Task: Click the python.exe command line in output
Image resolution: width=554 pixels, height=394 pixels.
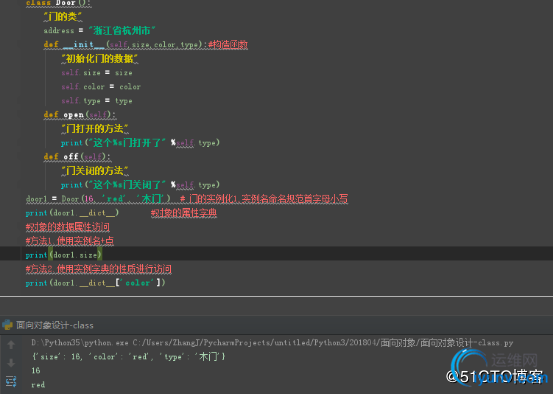Action: click(272, 343)
